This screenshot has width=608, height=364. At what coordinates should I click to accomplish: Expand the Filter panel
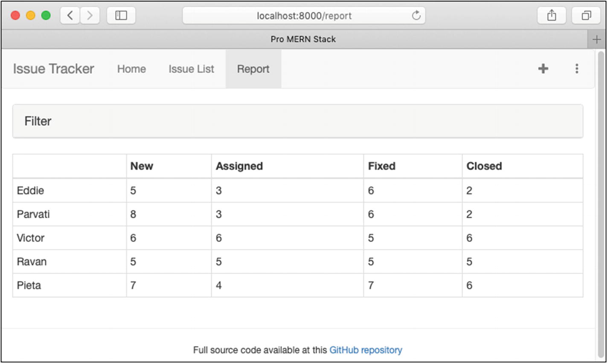click(x=38, y=121)
